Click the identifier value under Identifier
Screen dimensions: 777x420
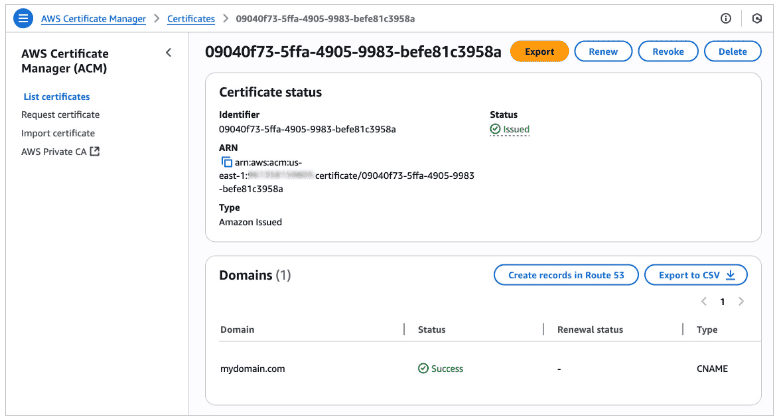(307, 129)
